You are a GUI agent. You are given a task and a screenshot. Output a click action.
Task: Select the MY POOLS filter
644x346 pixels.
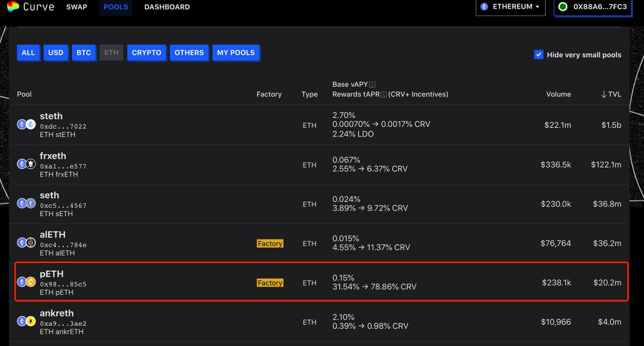click(x=236, y=53)
